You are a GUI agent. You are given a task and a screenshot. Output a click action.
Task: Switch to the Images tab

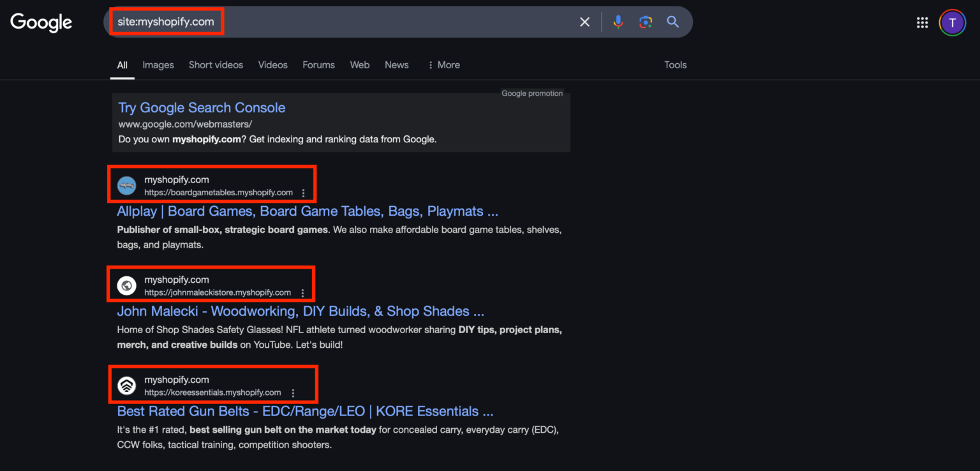pos(158,64)
